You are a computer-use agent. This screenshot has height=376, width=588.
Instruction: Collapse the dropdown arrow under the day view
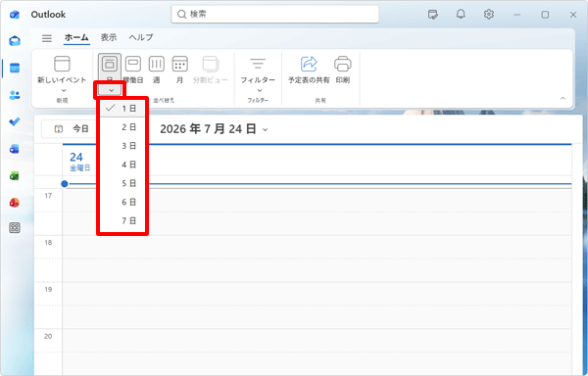[111, 90]
